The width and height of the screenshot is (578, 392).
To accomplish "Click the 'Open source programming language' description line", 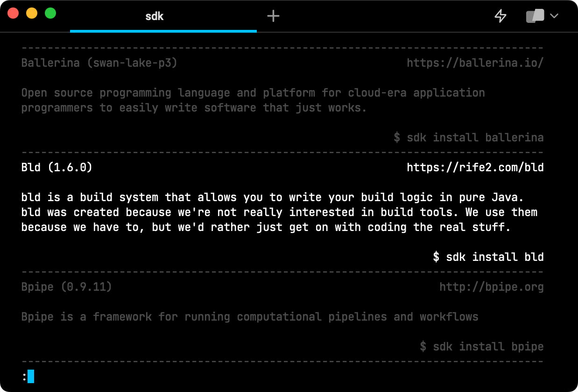I will (253, 92).
